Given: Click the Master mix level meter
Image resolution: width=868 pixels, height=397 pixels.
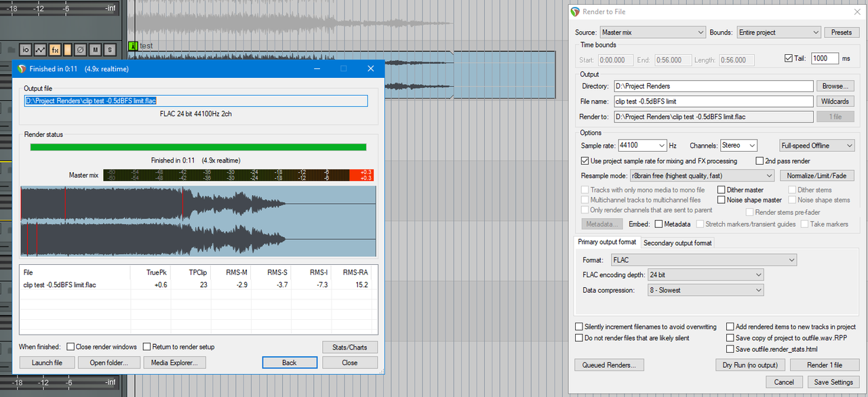Looking at the screenshot, I should point(239,175).
